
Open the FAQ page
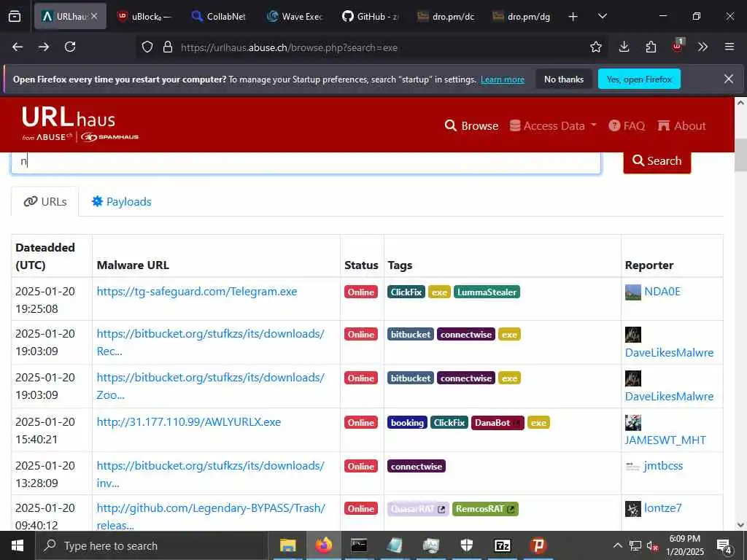pos(627,125)
